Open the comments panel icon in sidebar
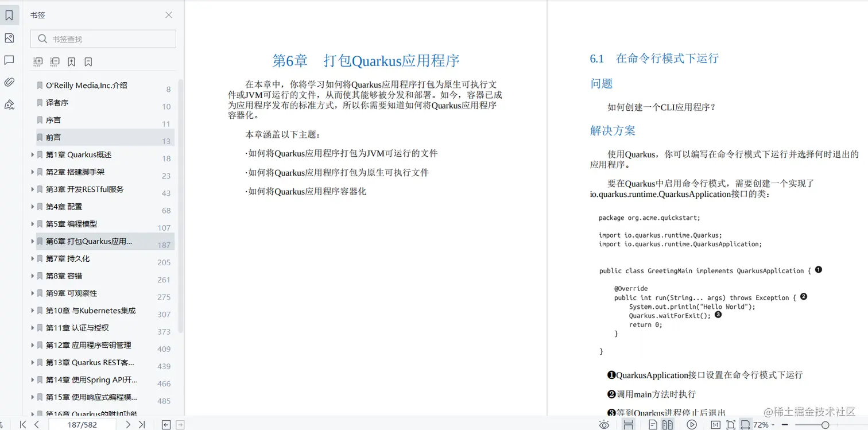This screenshot has width=868, height=430. [9, 60]
